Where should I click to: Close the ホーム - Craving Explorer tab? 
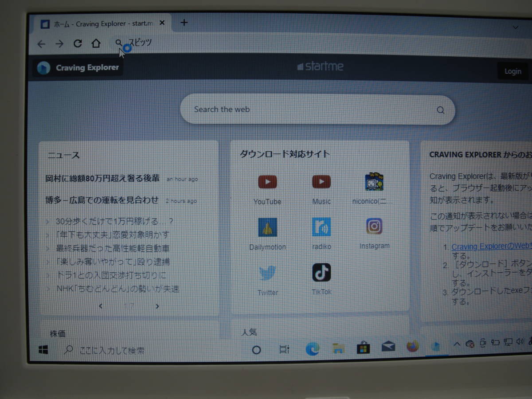[162, 23]
